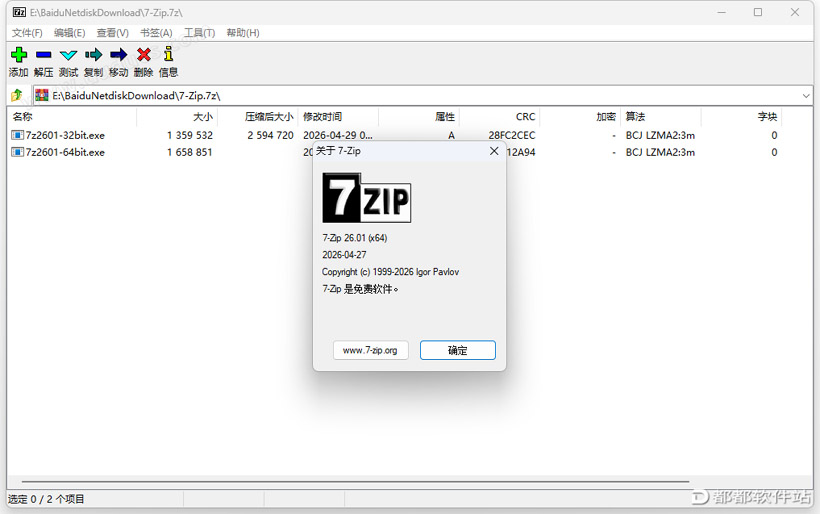Image resolution: width=820 pixels, height=514 pixels.
Task: Click date cell 2026-04-29 in 32bit row
Action: tap(338, 135)
